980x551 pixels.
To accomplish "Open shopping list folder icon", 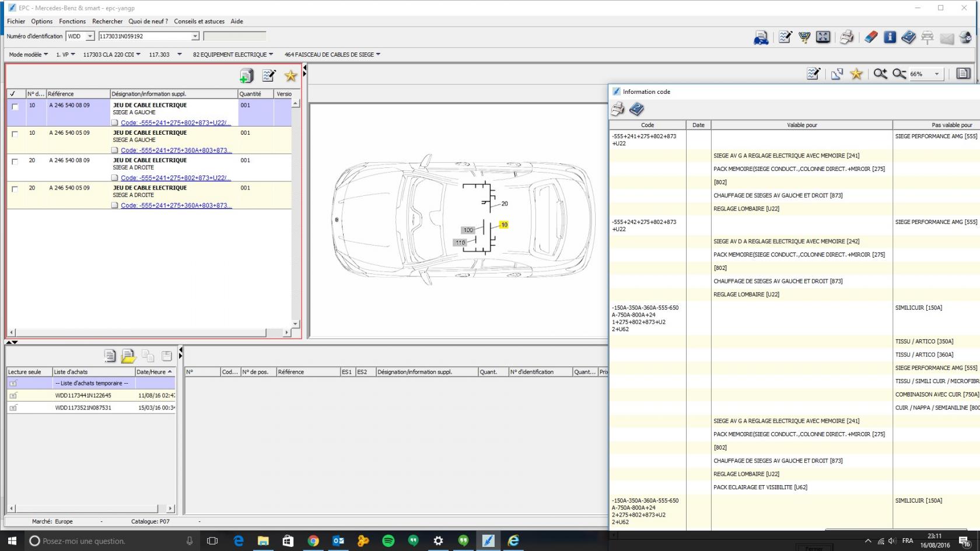I will [128, 356].
